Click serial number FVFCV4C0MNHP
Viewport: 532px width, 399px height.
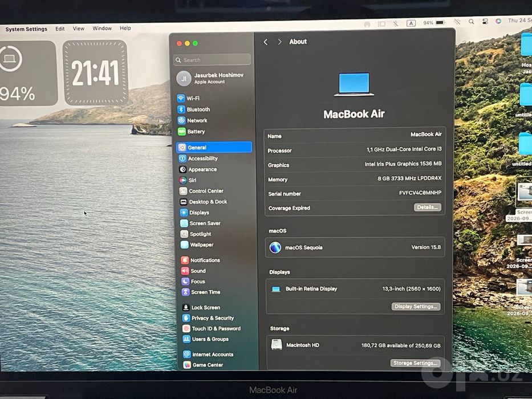click(420, 193)
